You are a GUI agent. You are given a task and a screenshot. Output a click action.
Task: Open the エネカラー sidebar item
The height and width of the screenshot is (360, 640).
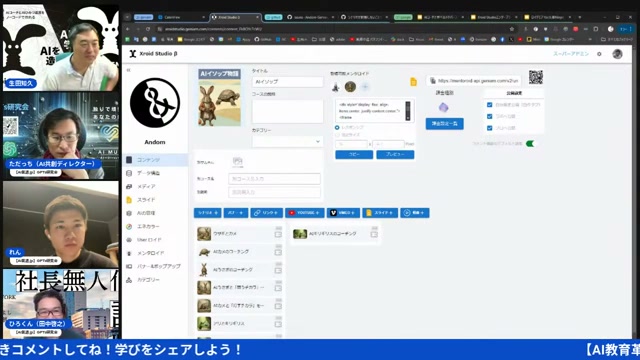(x=155, y=226)
